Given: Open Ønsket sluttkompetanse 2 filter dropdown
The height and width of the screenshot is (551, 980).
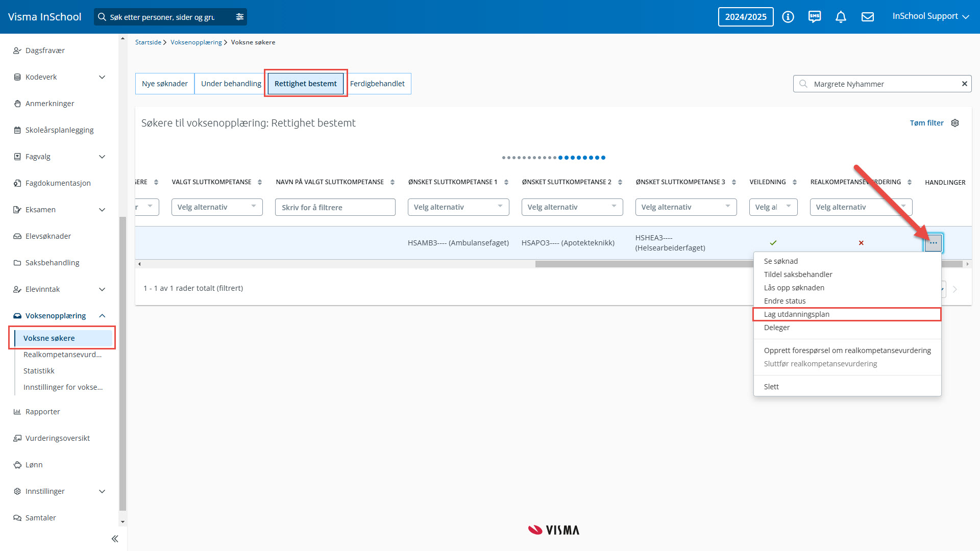Looking at the screenshot, I should click(572, 207).
